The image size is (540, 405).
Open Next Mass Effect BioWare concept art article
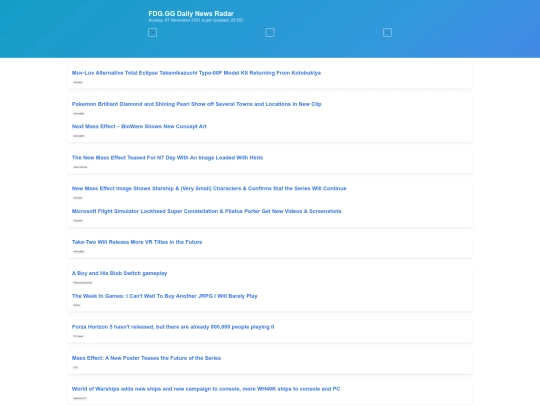click(x=139, y=126)
